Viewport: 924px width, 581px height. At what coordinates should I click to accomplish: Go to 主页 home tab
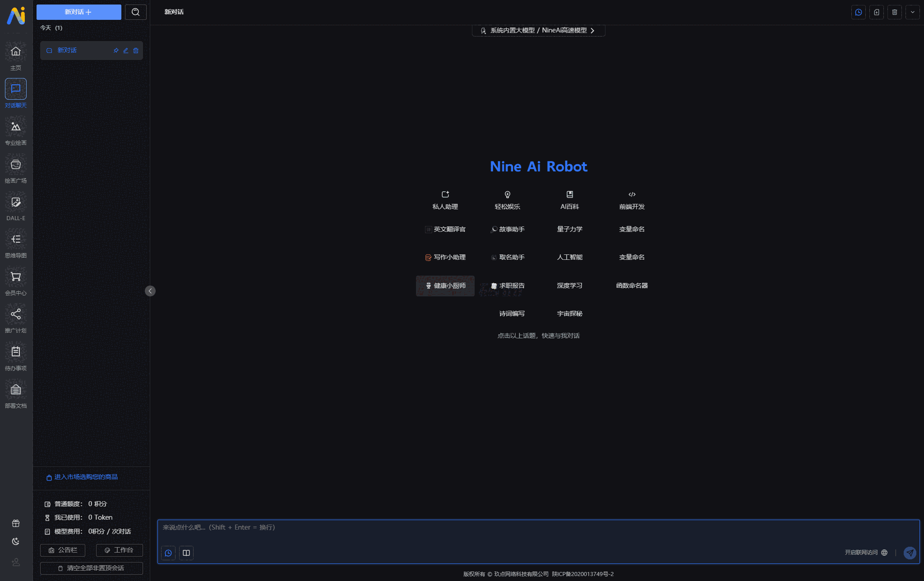coord(16,52)
